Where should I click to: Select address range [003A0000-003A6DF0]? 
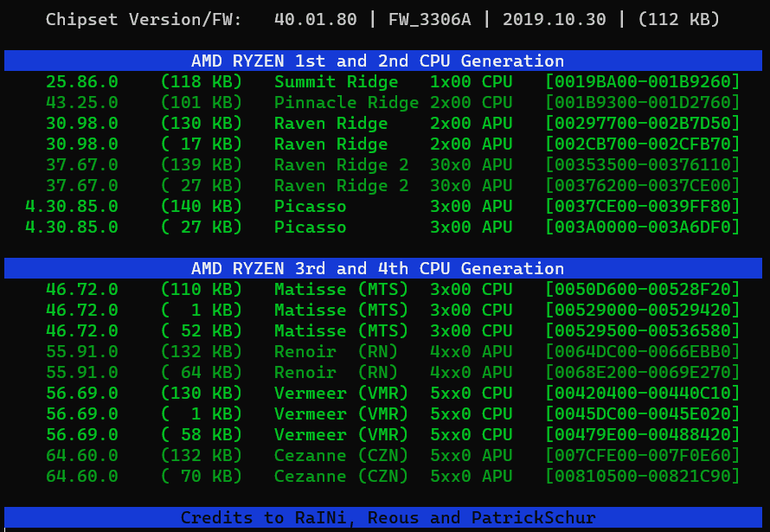pyautogui.click(x=642, y=227)
